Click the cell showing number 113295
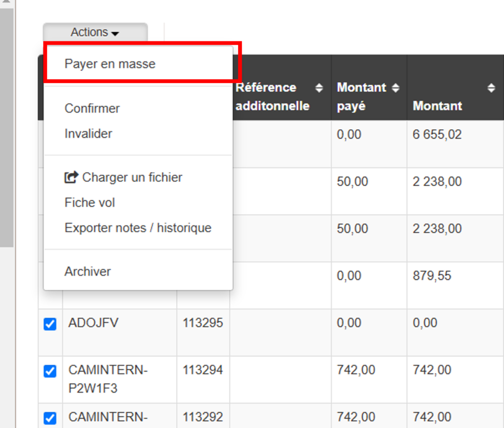504x428 pixels. [x=203, y=323]
